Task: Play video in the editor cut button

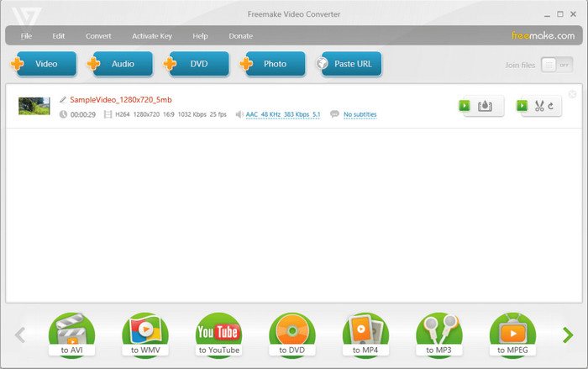Action: (522, 105)
